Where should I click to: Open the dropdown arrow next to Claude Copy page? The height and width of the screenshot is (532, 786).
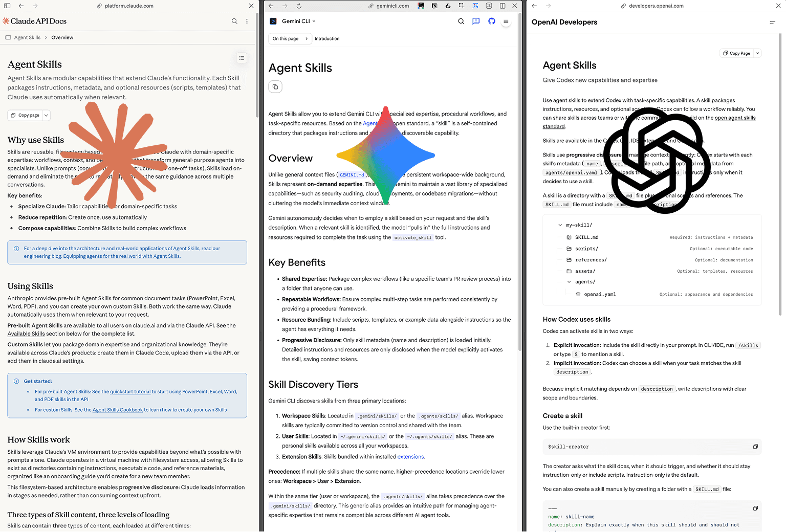pos(46,115)
